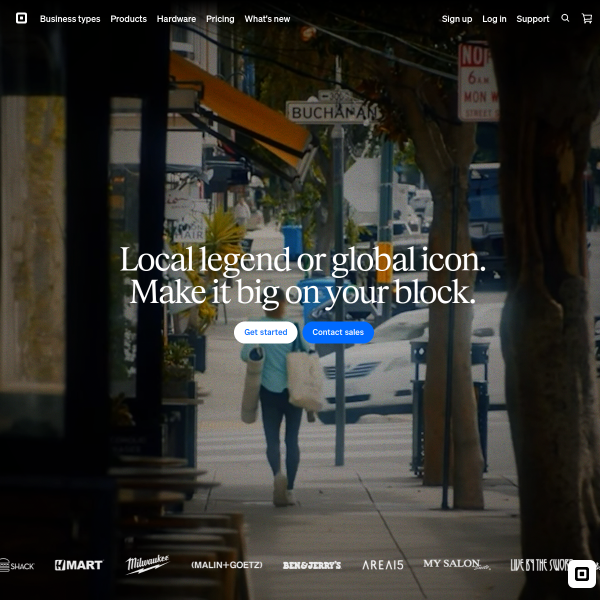Viewport: 600px width, 600px height.
Task: Open the Support link
Action: click(x=533, y=19)
